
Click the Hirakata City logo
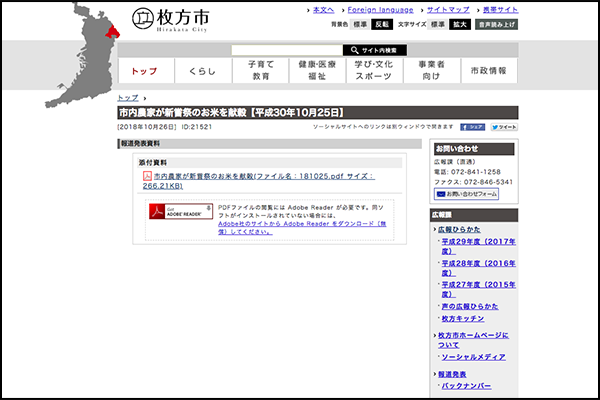(170, 20)
